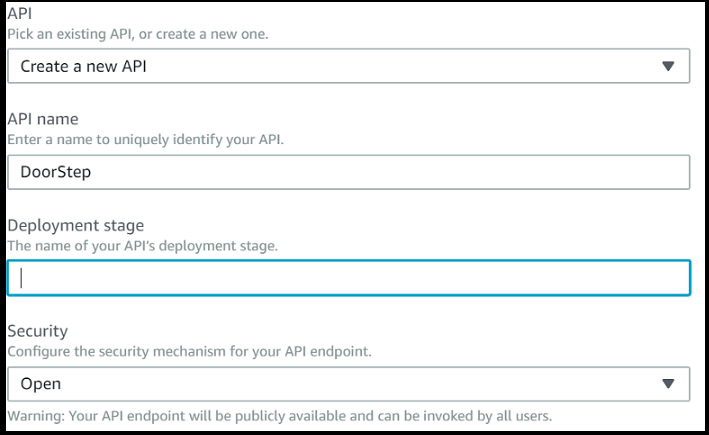Click the 'name of your API's deployment stage' hint

(x=142, y=245)
